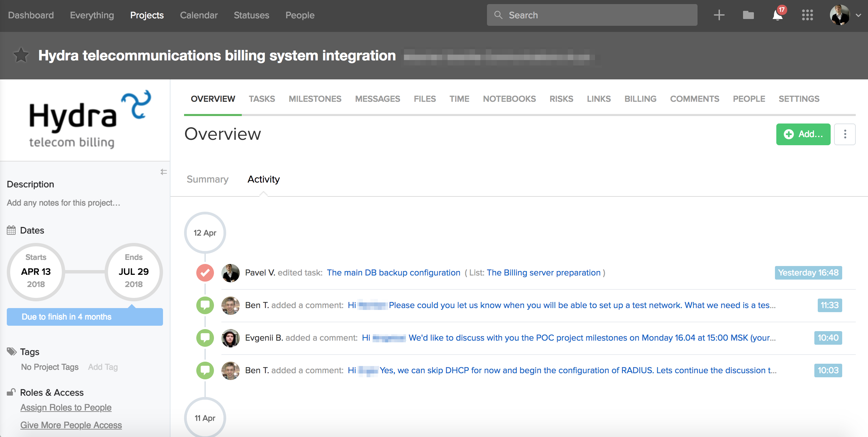Show the Summary sub-tab
Image resolution: width=868 pixels, height=437 pixels.
tap(207, 179)
